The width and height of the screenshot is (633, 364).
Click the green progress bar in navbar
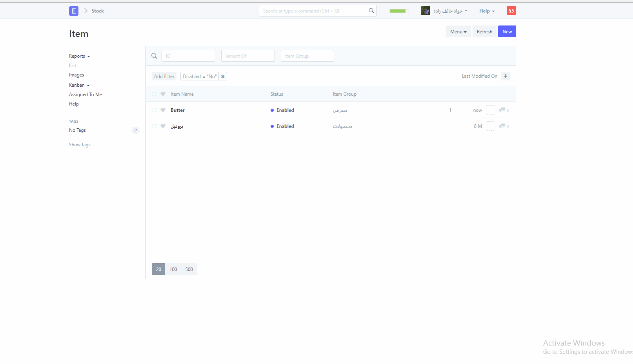pos(399,11)
